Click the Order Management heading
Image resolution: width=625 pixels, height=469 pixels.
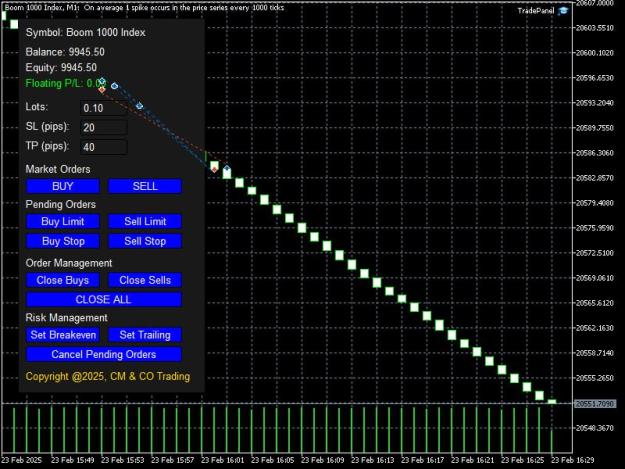click(x=69, y=263)
